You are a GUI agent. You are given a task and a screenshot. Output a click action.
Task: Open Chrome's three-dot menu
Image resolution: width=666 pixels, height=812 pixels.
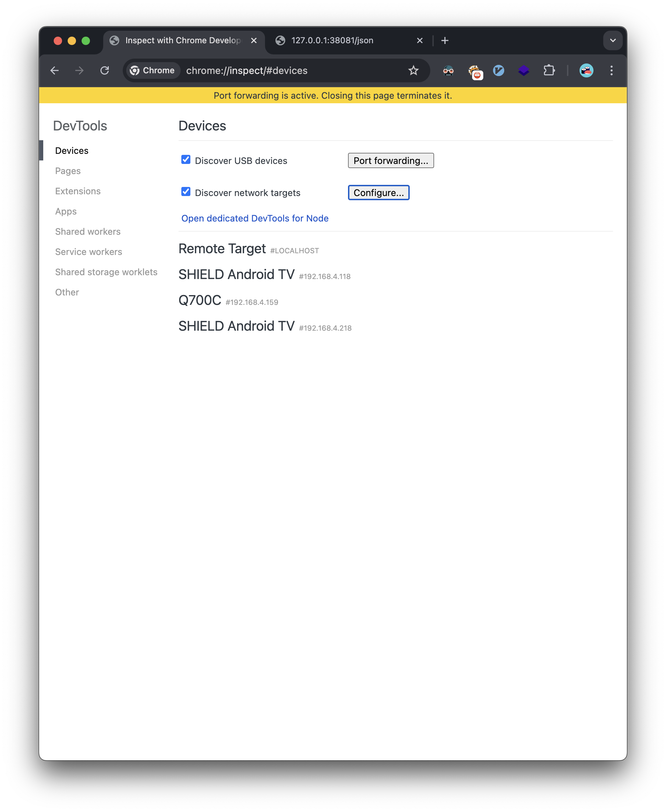(x=612, y=70)
